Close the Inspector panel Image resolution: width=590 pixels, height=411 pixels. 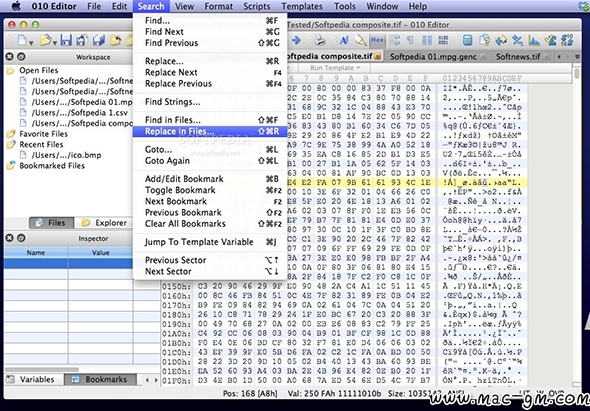(x=9, y=238)
